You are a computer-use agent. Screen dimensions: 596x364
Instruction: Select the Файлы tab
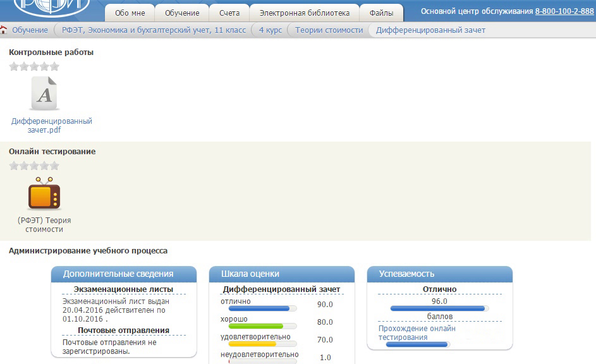[x=381, y=13]
